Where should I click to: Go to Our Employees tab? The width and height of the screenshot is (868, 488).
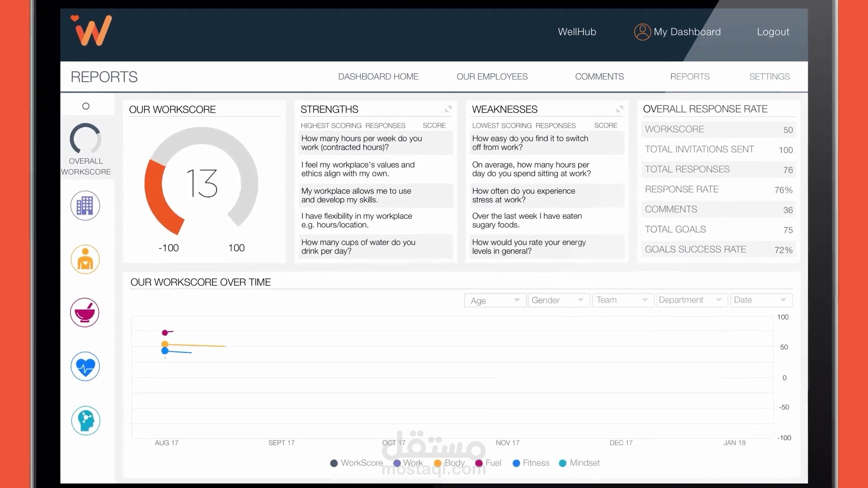(x=492, y=77)
